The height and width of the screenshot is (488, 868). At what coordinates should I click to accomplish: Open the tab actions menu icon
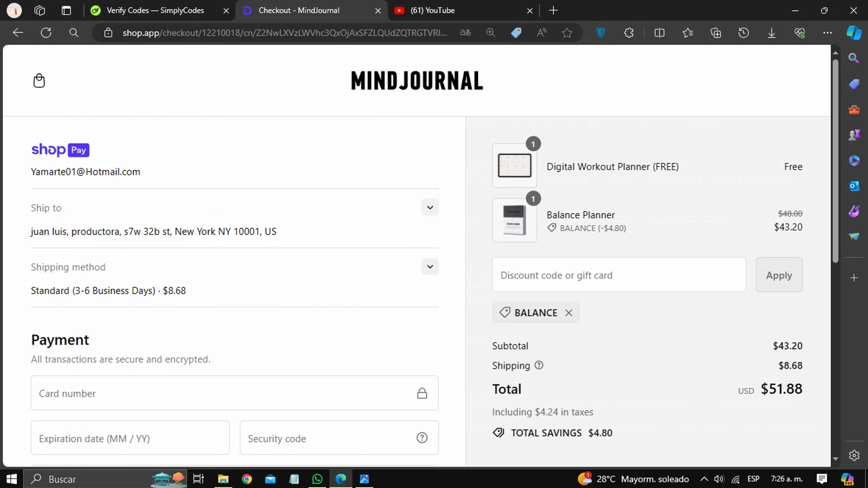66,10
